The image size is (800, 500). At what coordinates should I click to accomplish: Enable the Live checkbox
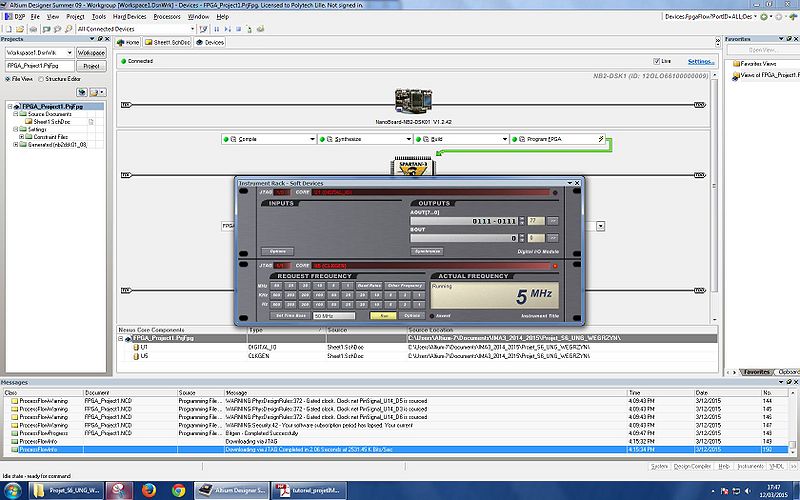tap(656, 62)
